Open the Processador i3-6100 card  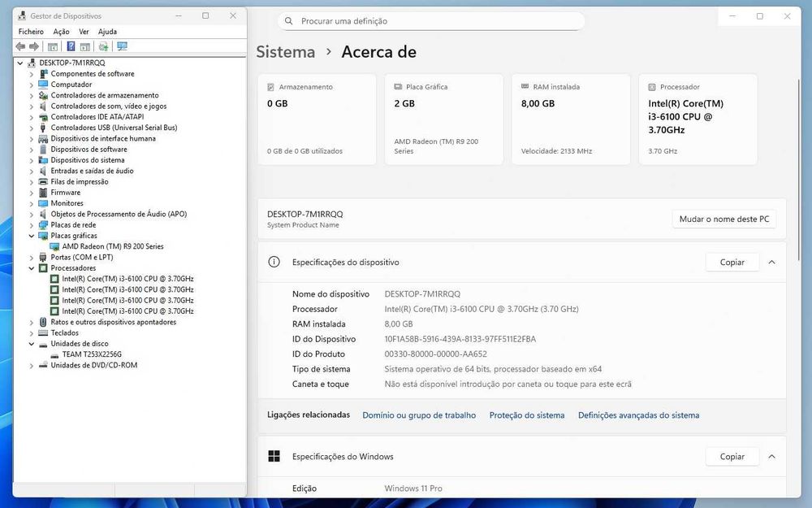698,119
